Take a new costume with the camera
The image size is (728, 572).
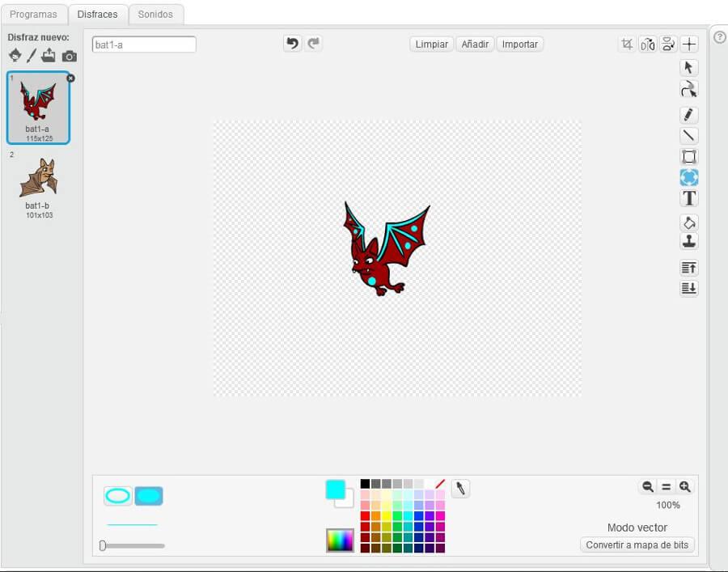70,56
